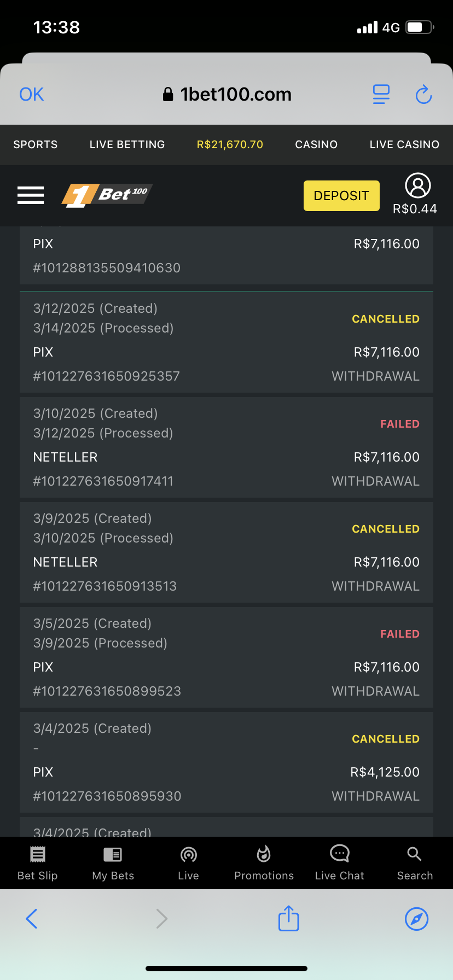Screen dimensions: 453x980
Task: Open My Bets
Action: click(113, 862)
